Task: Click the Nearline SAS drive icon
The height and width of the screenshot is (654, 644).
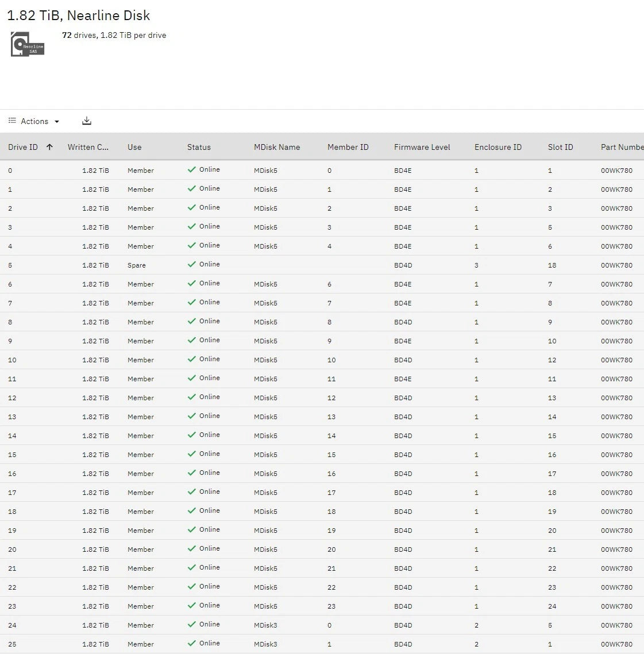Action: (x=28, y=44)
